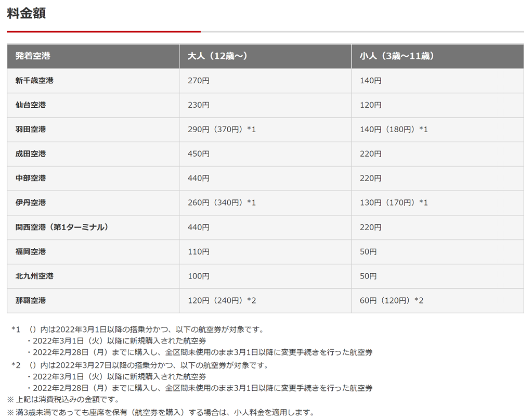Select the 中部空港 row label
The width and height of the screenshot is (532, 419).
click(31, 178)
